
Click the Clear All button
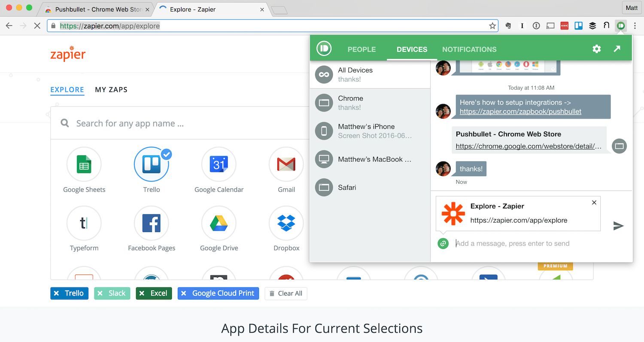pyautogui.click(x=286, y=293)
